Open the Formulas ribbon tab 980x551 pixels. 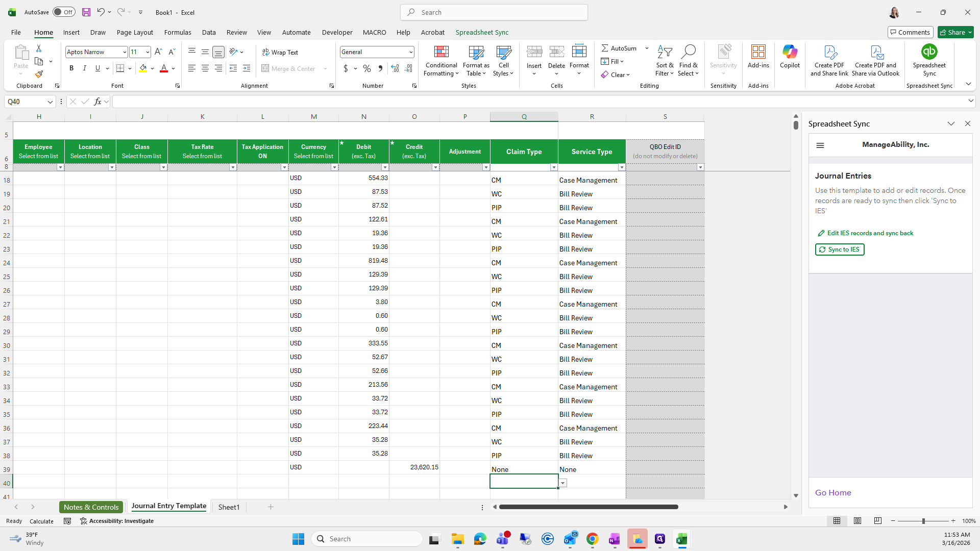[x=178, y=32]
